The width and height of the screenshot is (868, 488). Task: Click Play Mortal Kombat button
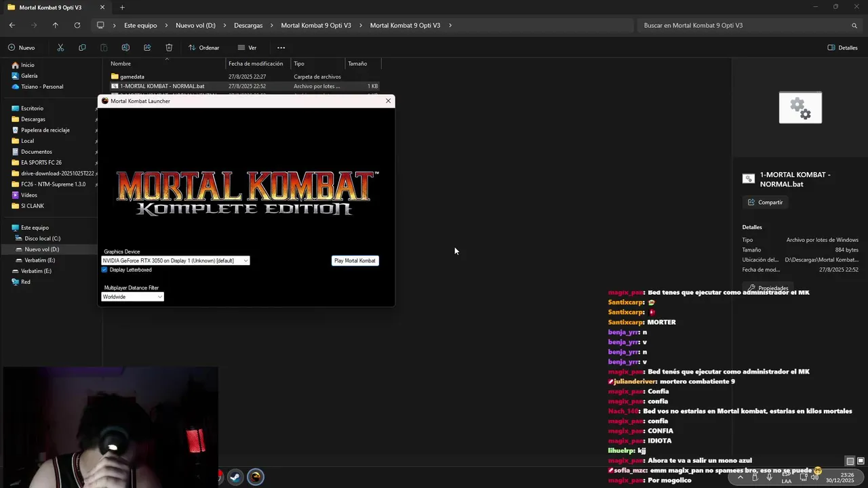point(355,261)
